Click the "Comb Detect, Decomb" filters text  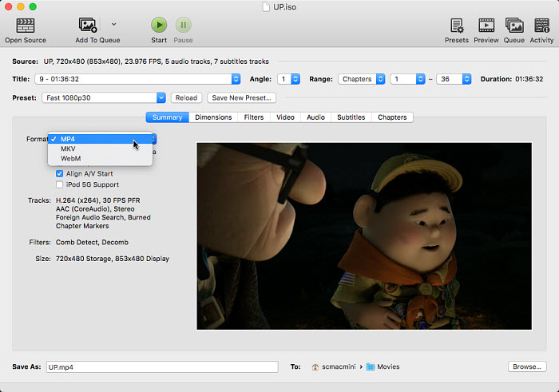click(92, 243)
